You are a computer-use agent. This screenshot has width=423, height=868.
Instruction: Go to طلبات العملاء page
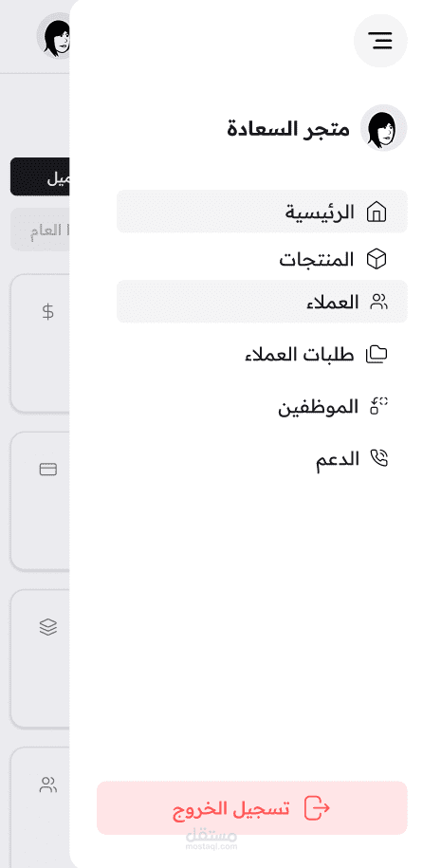(x=262, y=354)
